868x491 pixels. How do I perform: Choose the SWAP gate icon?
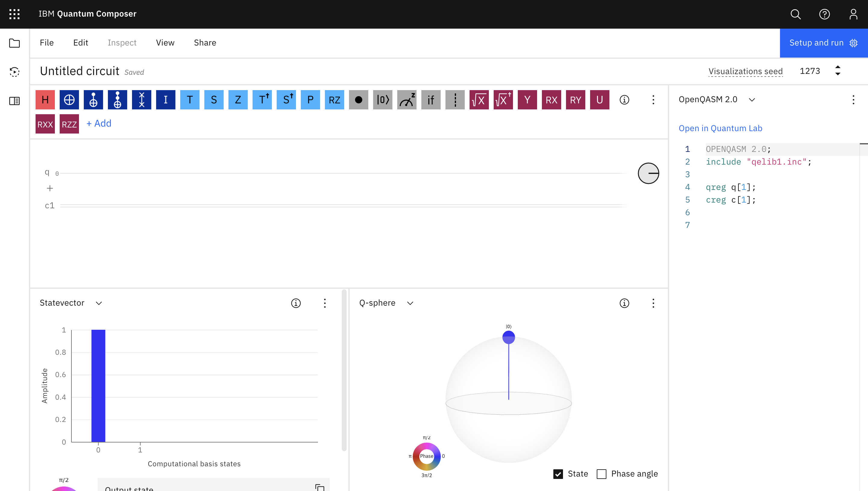(x=142, y=100)
